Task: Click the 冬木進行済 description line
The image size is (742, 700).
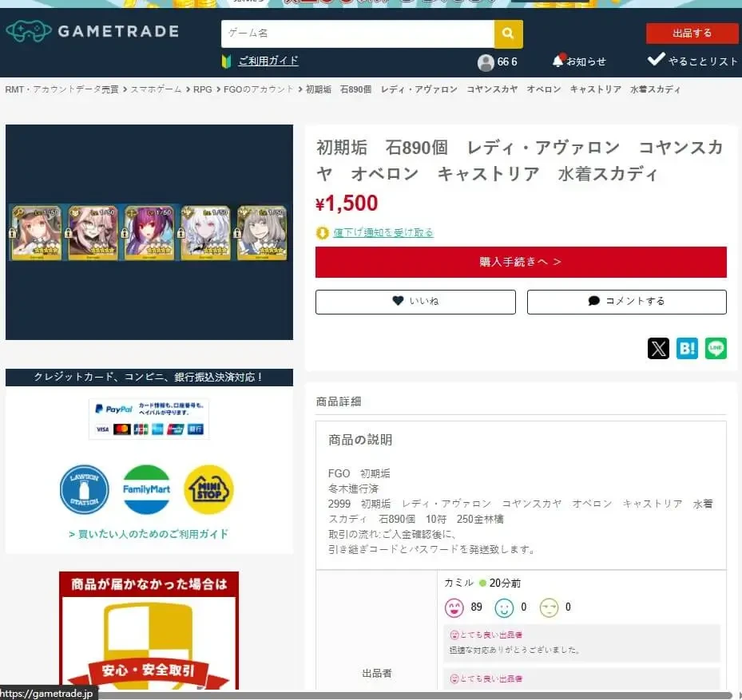Action: (x=354, y=488)
